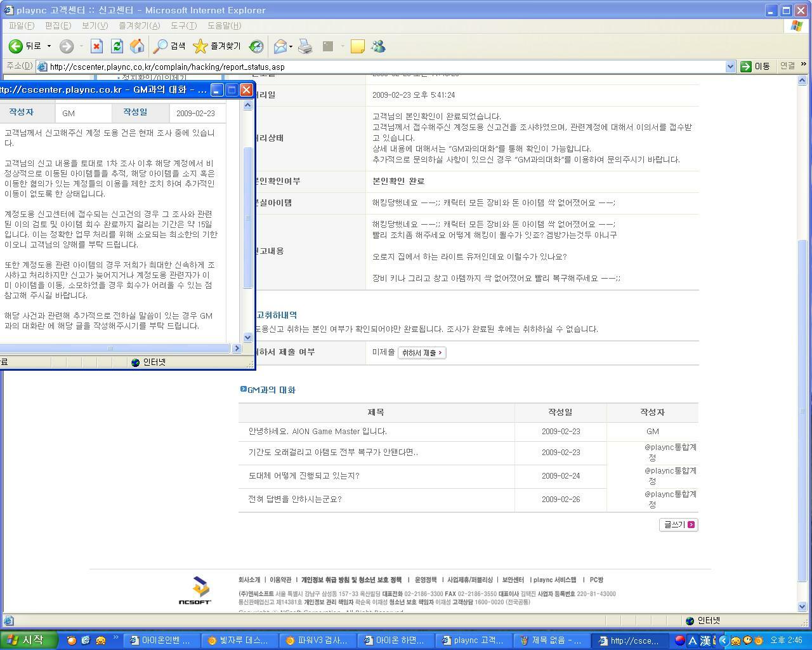Open the 파일(F) menu
This screenshot has height=650, width=812.
point(21,25)
